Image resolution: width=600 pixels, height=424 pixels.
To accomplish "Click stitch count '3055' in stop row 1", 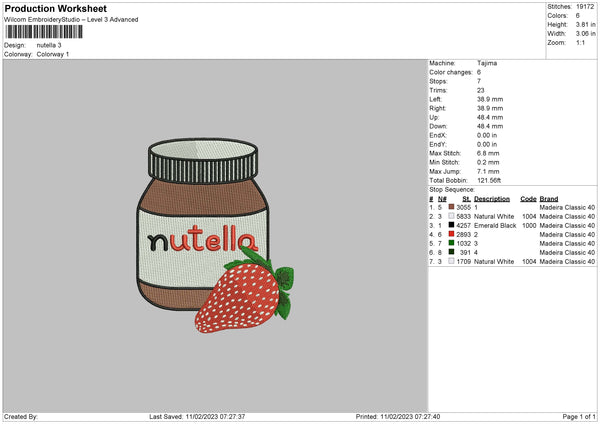I will (463, 207).
